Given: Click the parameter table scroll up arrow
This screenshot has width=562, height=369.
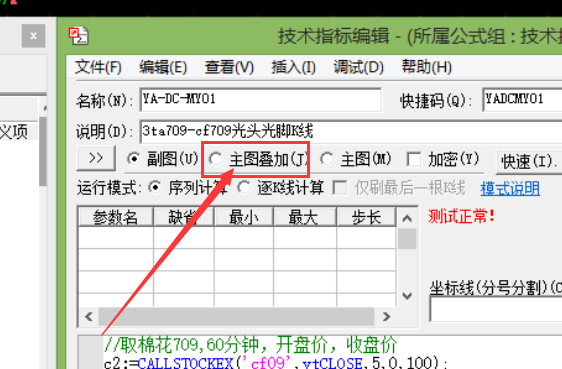Looking at the screenshot, I should pyautogui.click(x=407, y=218).
